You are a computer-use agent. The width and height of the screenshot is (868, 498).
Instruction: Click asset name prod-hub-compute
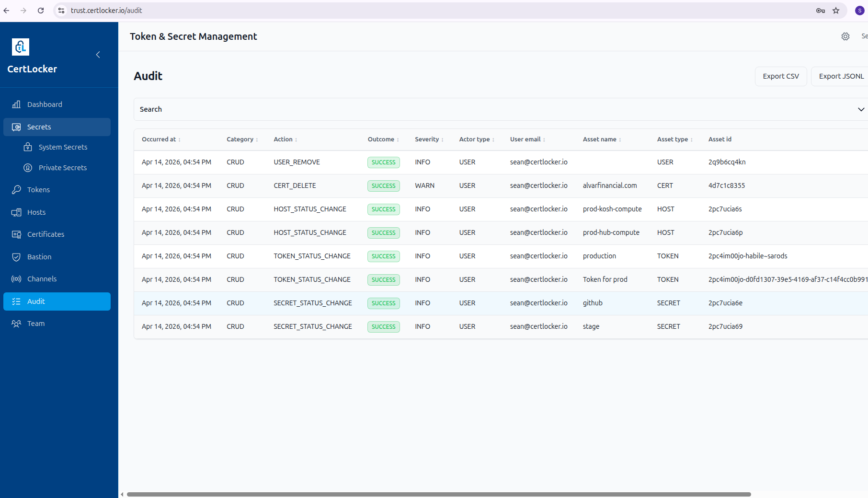[x=611, y=232]
